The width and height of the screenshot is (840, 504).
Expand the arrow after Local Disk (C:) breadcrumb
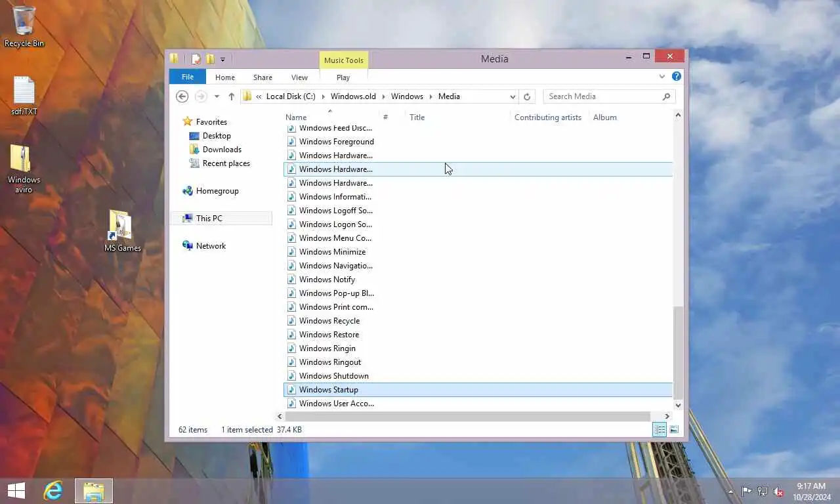click(x=323, y=96)
